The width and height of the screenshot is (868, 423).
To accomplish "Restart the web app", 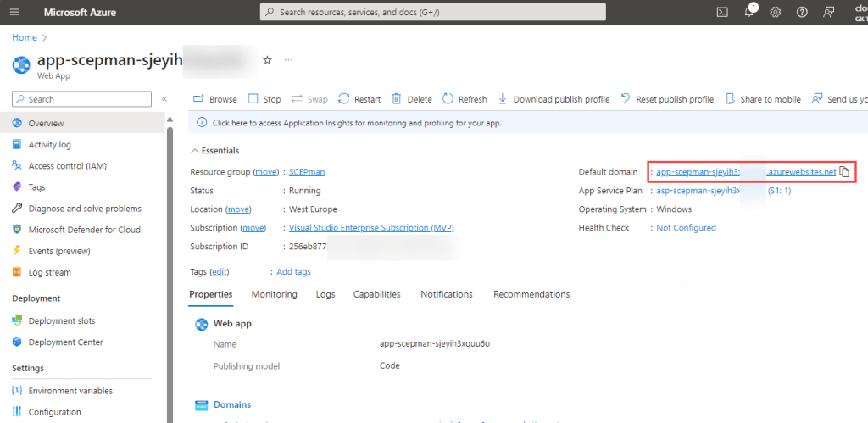I will [359, 99].
